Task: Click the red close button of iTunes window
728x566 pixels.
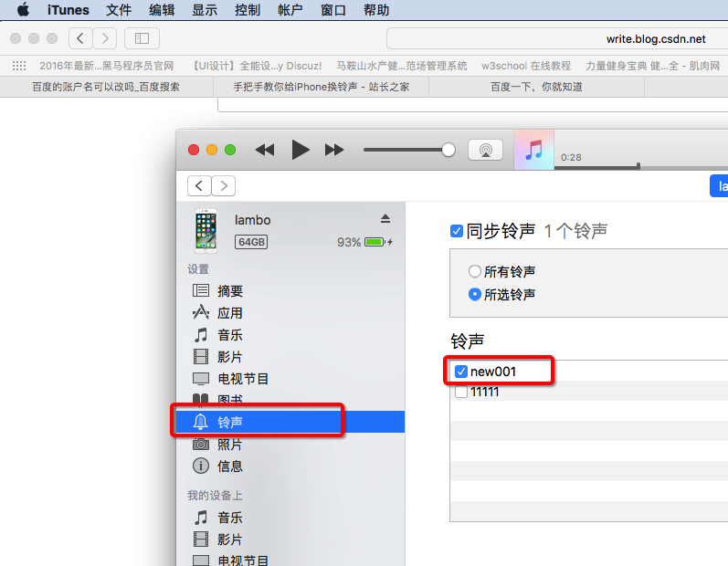Action: click(x=194, y=150)
